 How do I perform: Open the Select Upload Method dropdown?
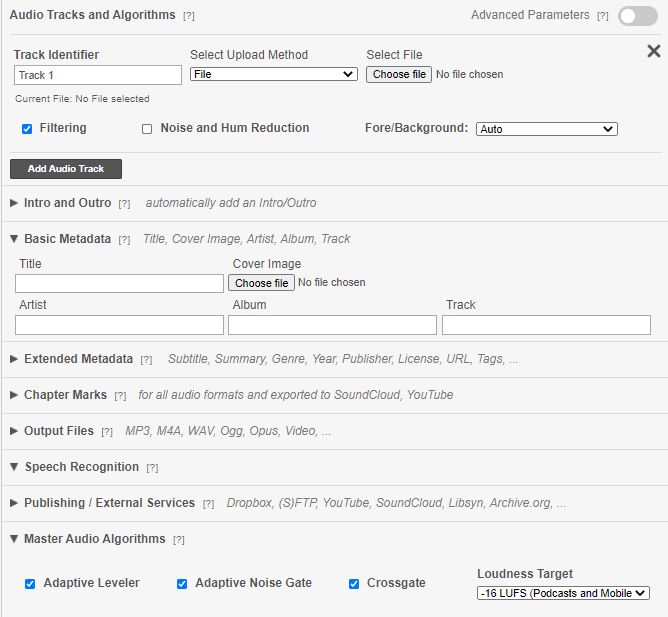click(x=273, y=74)
